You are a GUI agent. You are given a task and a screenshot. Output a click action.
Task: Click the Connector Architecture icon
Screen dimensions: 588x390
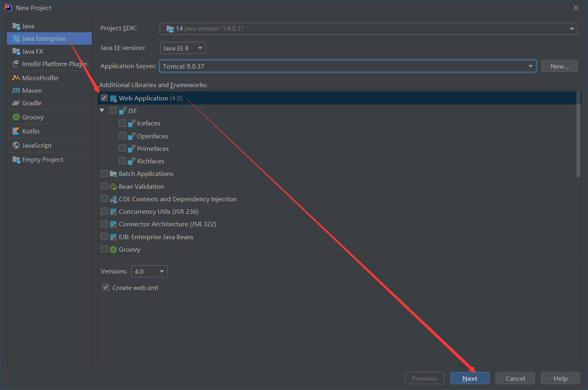[114, 224]
